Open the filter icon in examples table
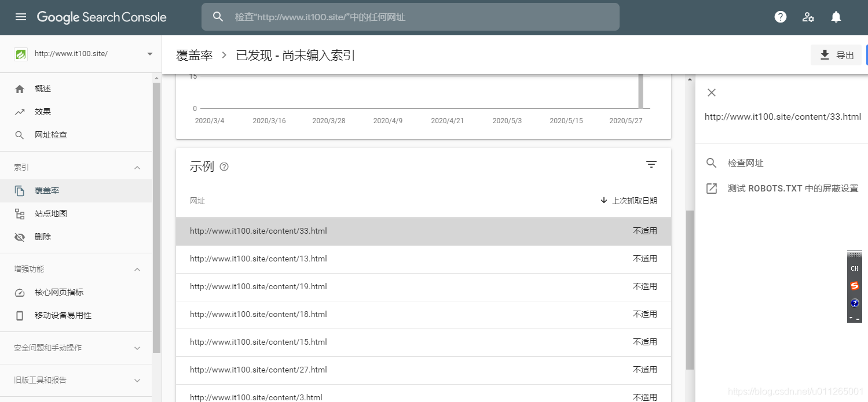Image resolution: width=868 pixels, height=402 pixels. pyautogui.click(x=651, y=164)
